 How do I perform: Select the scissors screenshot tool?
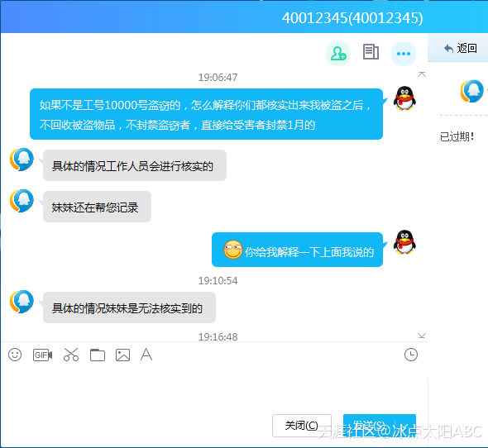click(x=71, y=355)
